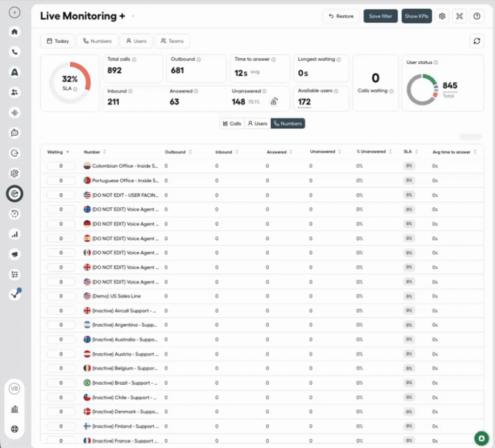Select the Live Monitoring sidebar icon
The height and width of the screenshot is (448, 495).
(x=15, y=194)
